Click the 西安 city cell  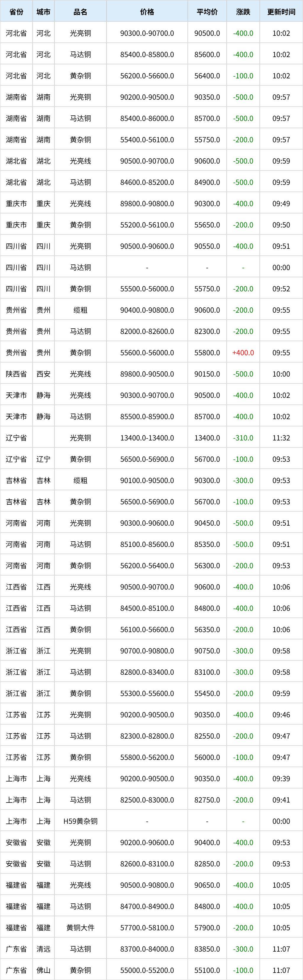[x=43, y=374]
